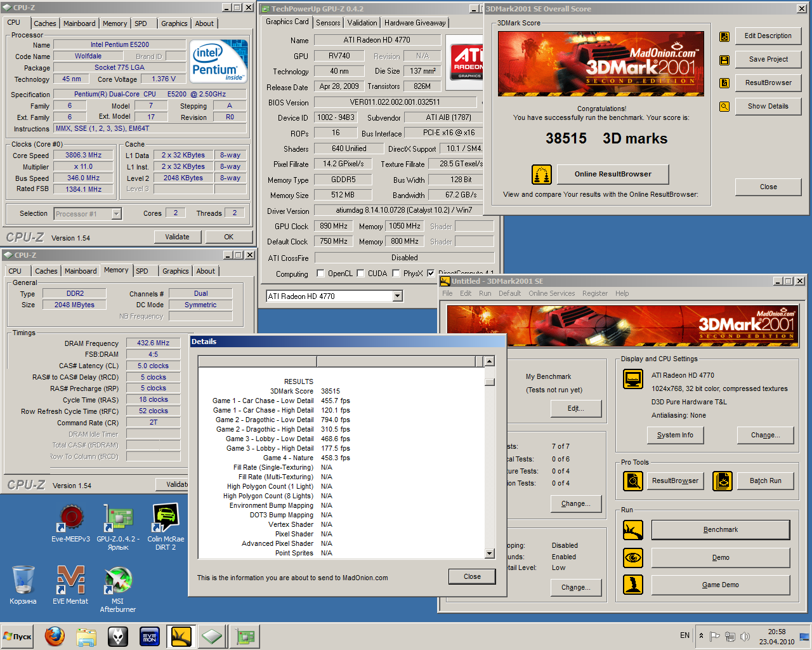Click the CPU-Z chip icon on the taskbar
The image size is (812, 650).
(212, 636)
